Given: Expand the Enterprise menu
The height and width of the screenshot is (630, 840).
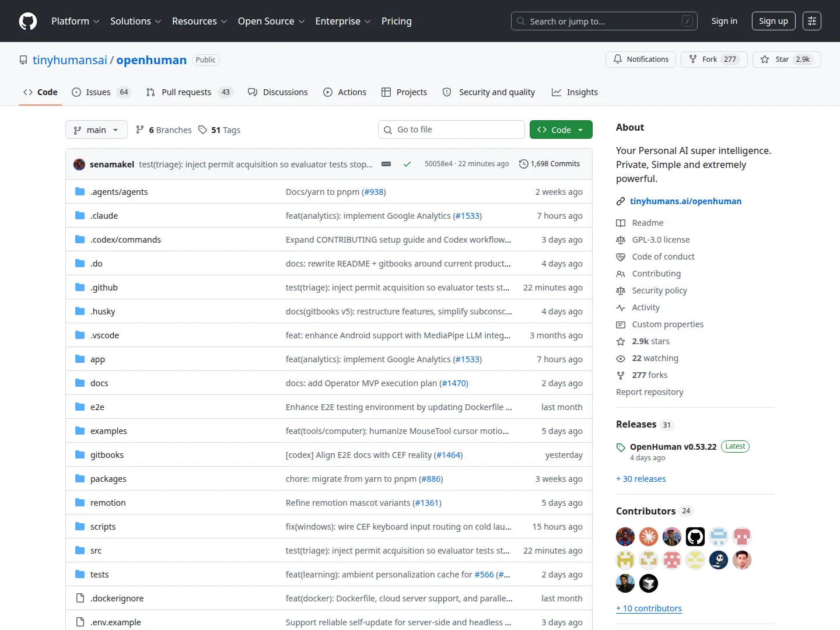Looking at the screenshot, I should tap(343, 21).
